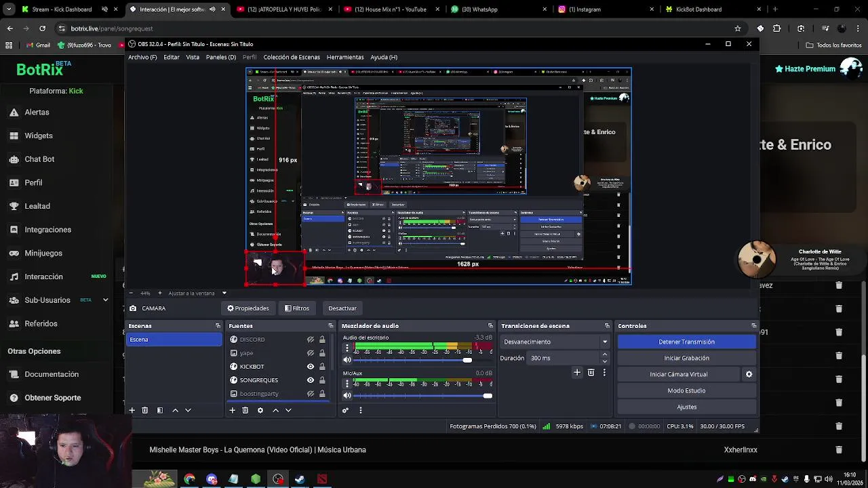Open the Vista menu in OBS
The image size is (868, 488).
(193, 57)
